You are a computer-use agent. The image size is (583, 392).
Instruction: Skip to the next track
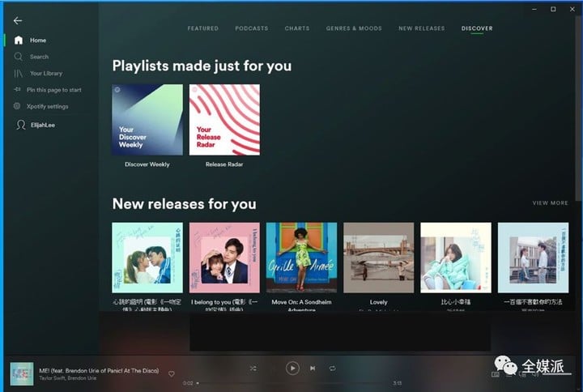click(313, 369)
